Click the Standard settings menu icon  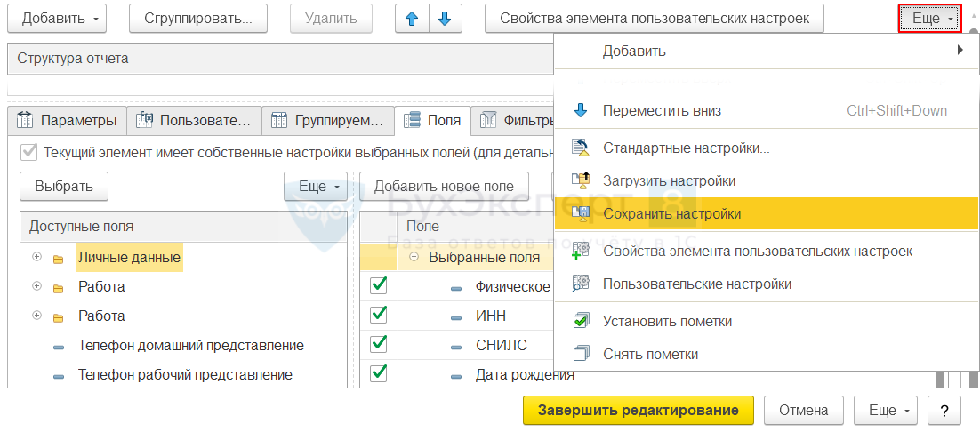[581, 148]
